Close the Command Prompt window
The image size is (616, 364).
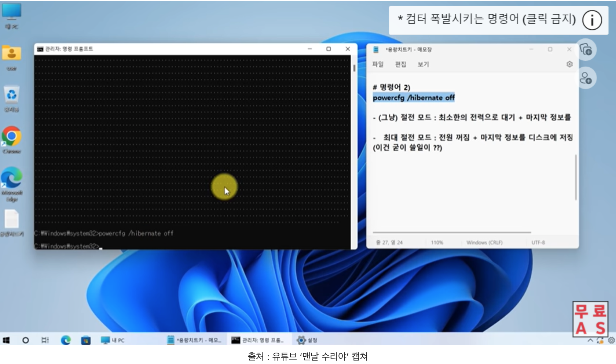point(348,49)
